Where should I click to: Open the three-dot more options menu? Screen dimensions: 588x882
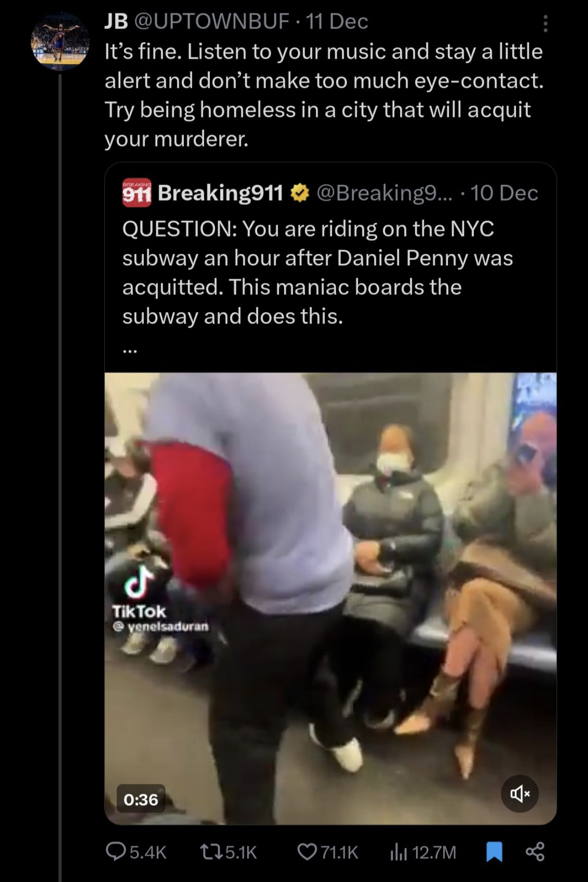point(545,23)
